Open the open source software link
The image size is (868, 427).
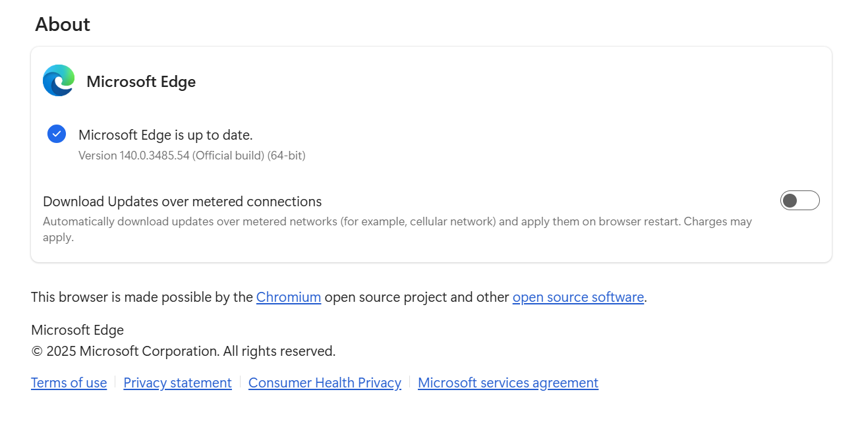click(x=577, y=297)
